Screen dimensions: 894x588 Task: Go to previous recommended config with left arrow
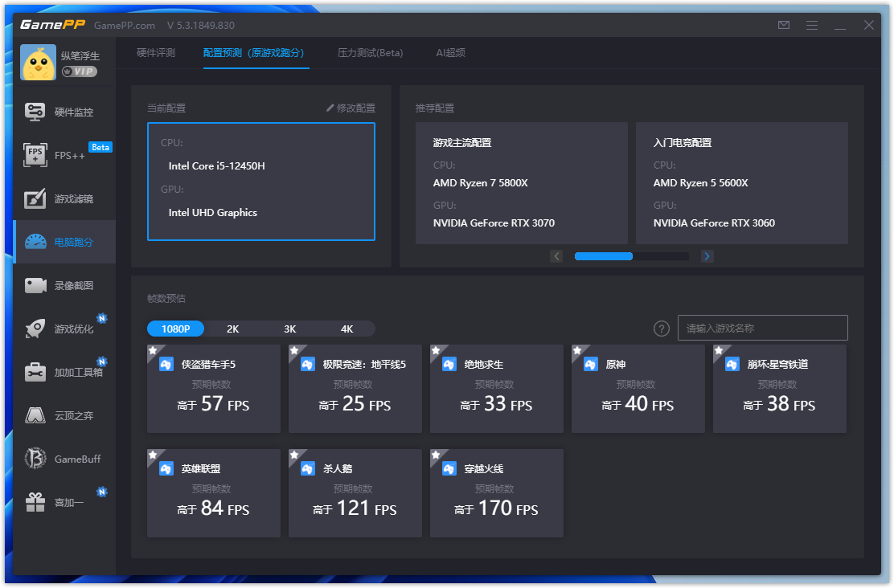(x=556, y=256)
